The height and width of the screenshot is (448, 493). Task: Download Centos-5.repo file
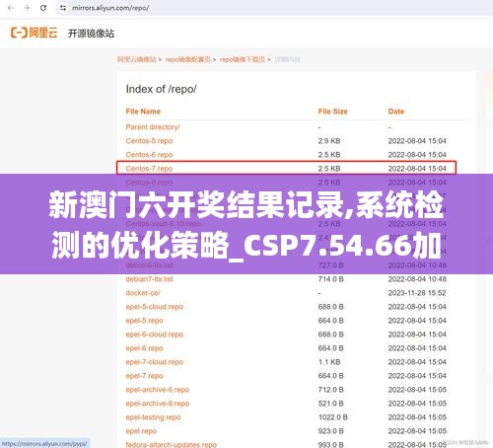click(x=149, y=141)
